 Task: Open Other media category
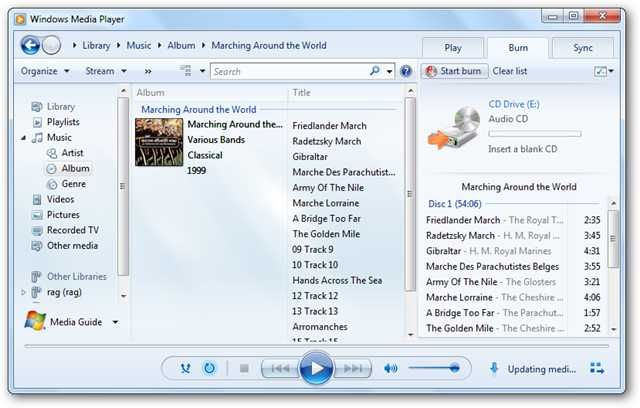pyautogui.click(x=72, y=246)
